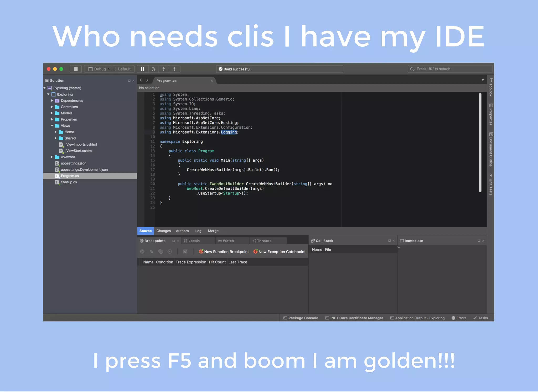Close the Immediate pad
This screenshot has height=392, width=538.
point(483,241)
